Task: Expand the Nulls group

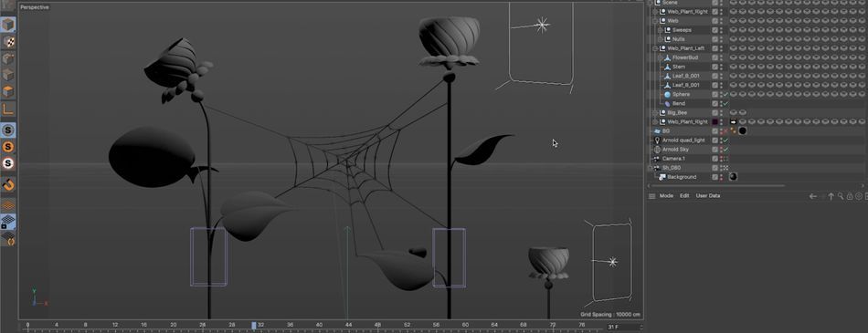Action: [x=660, y=39]
